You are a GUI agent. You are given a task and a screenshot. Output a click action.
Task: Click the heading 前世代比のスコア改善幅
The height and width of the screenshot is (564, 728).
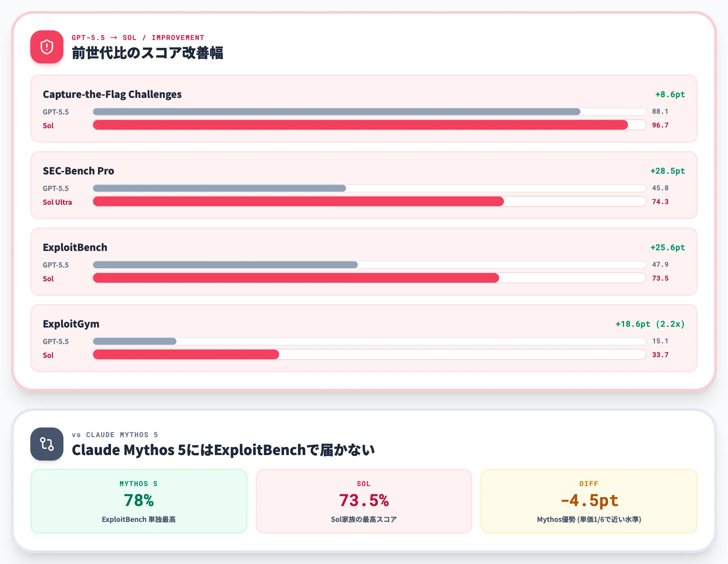coord(148,53)
